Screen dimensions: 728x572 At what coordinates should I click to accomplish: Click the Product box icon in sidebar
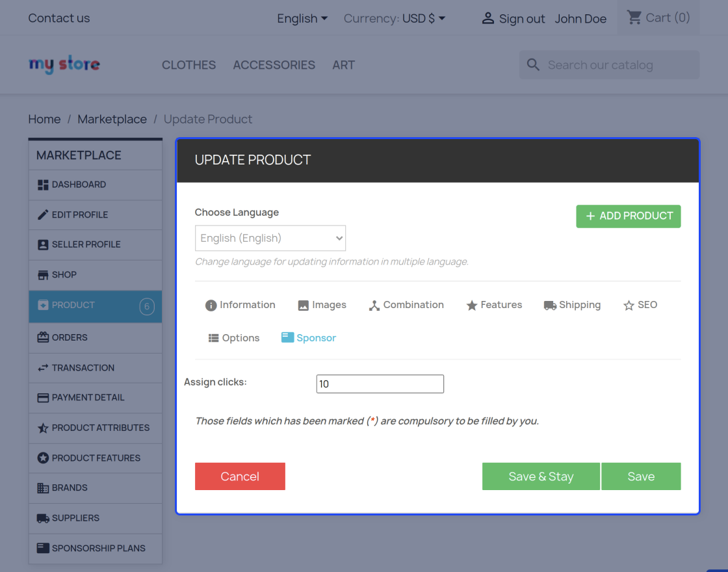tap(43, 305)
